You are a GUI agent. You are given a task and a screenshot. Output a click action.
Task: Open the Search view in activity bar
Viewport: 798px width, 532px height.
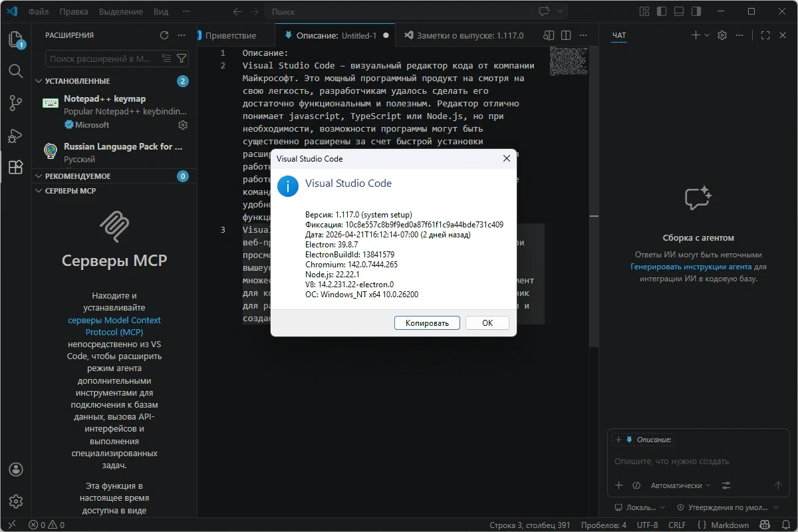pyautogui.click(x=16, y=70)
